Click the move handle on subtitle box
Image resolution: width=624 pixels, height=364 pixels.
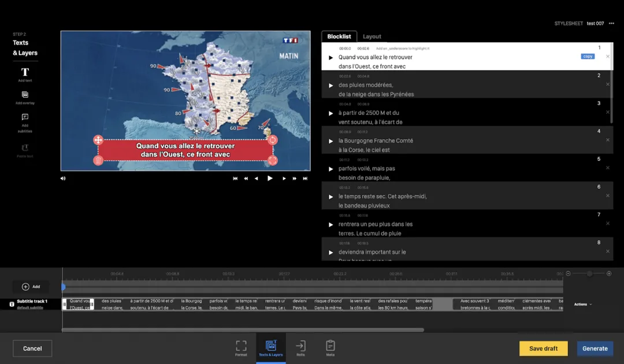point(98,140)
